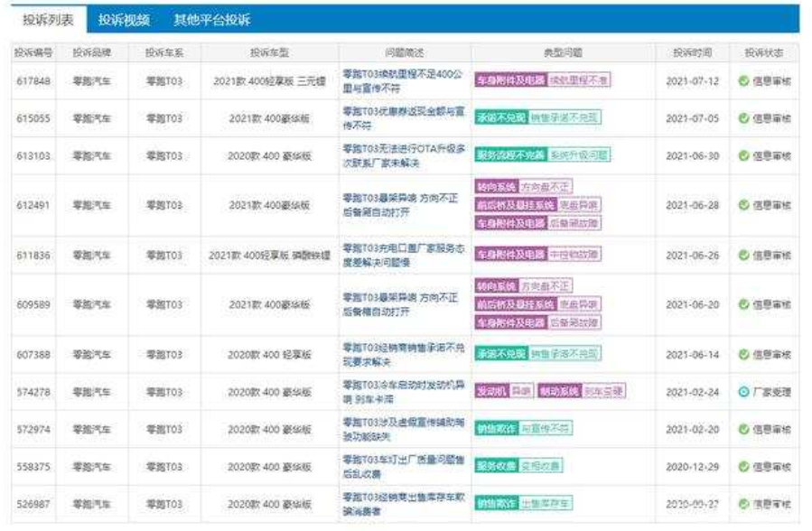Click the 典型问题 column header
Viewport: 812px width, 531px height.
(x=563, y=52)
